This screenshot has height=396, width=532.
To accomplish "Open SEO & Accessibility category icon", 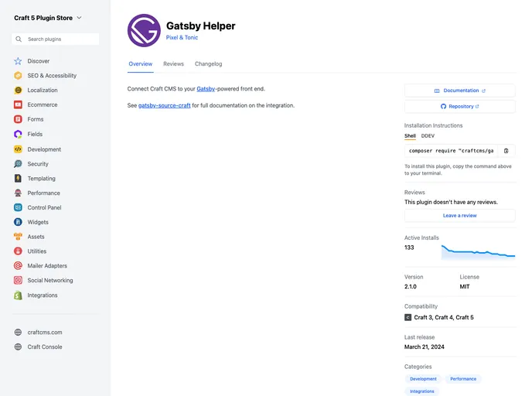I will click(18, 75).
